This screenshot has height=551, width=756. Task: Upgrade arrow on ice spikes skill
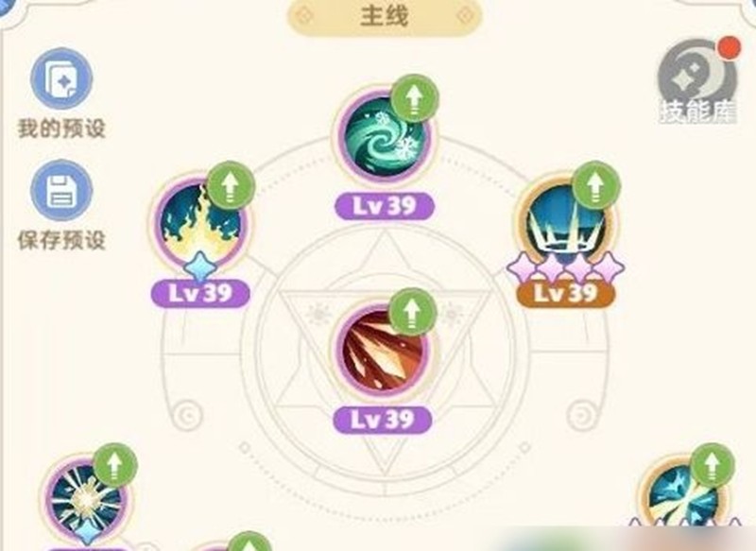click(x=596, y=185)
